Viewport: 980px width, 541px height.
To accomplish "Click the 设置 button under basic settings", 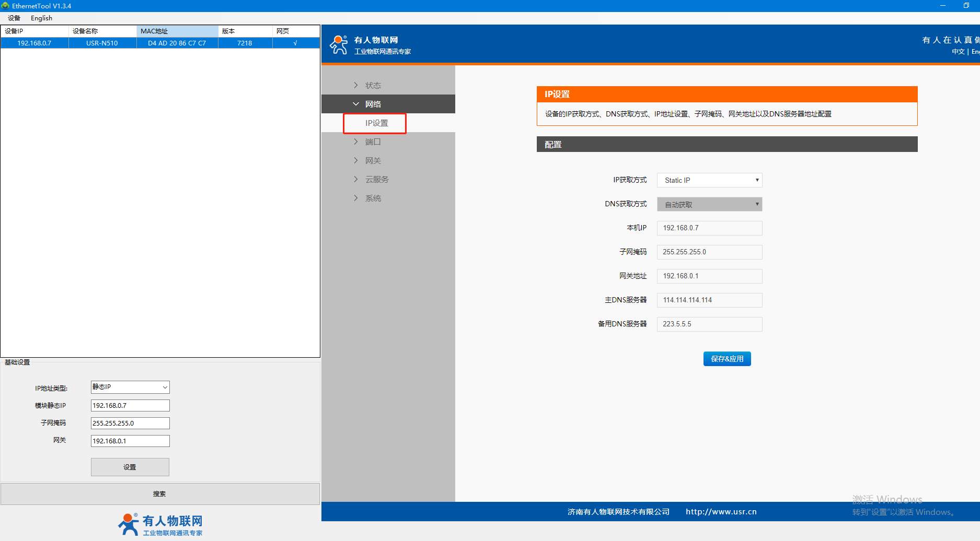I will pyautogui.click(x=130, y=467).
